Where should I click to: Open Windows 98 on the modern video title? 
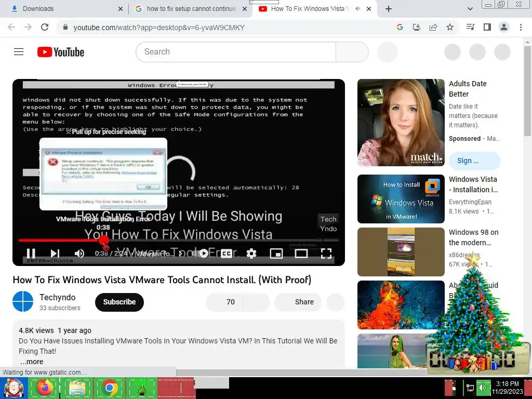(x=473, y=237)
